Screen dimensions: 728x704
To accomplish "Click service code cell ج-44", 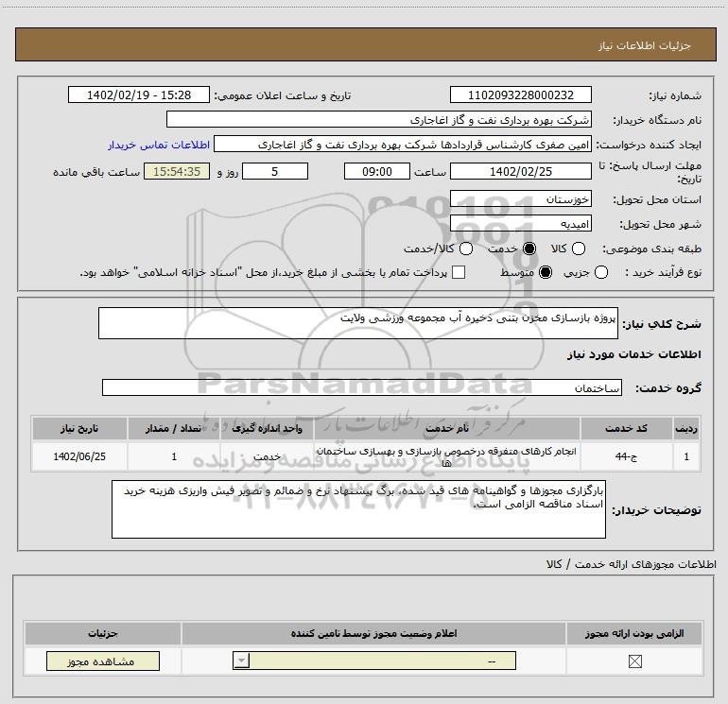I will click(626, 456).
